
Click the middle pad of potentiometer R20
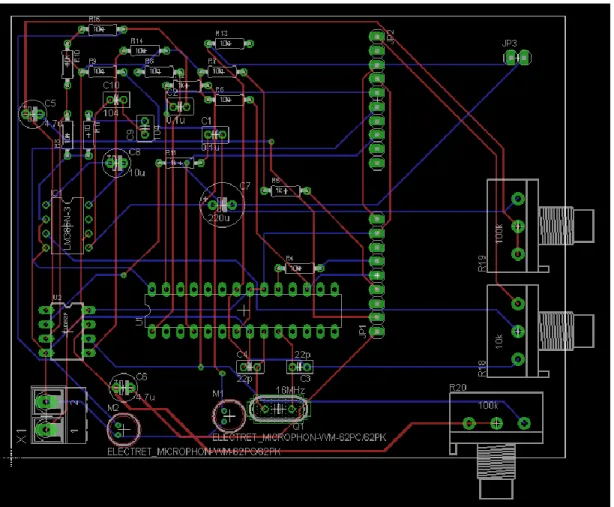click(x=496, y=423)
